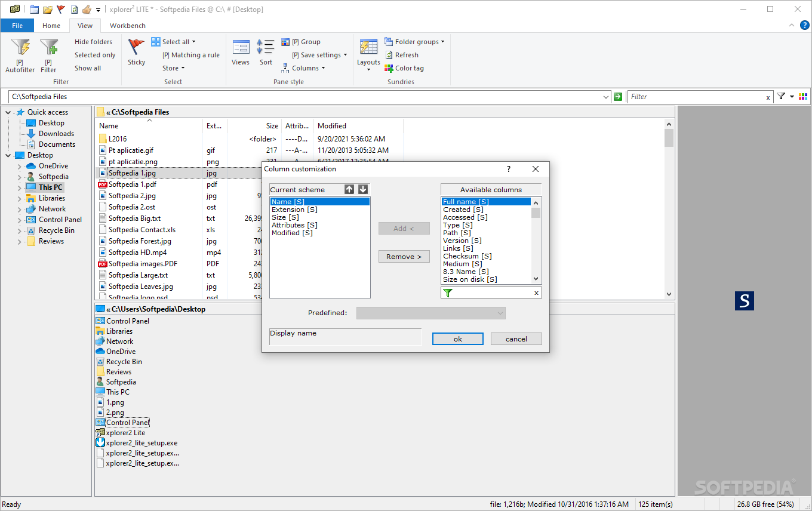This screenshot has width=812, height=511.
Task: Move column up with up-arrow icon
Action: tap(349, 189)
